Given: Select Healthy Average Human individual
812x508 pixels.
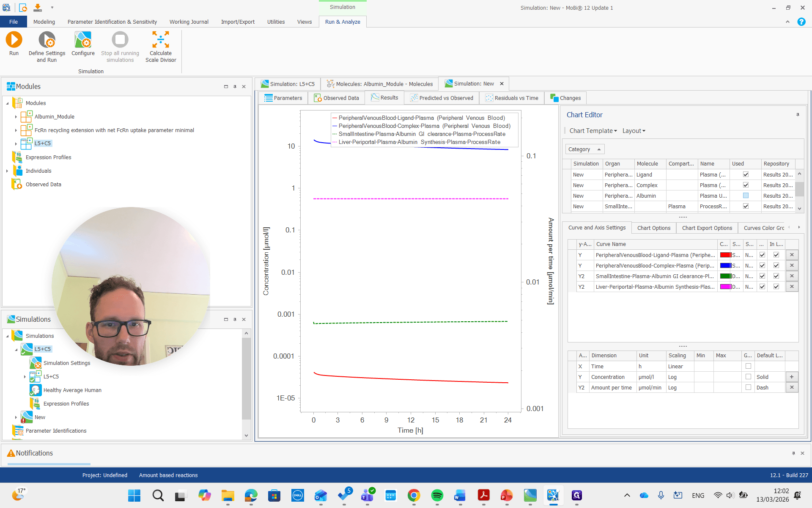Looking at the screenshot, I should pyautogui.click(x=72, y=390).
